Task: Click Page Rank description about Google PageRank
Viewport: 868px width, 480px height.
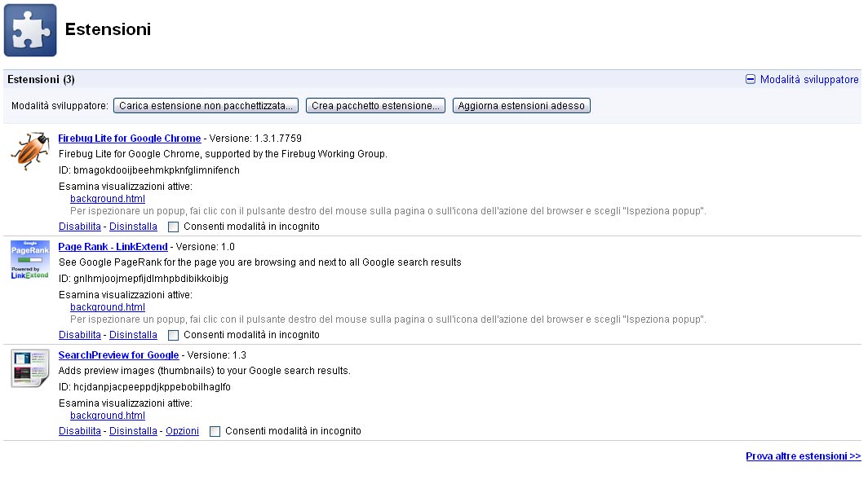Action: pos(259,262)
